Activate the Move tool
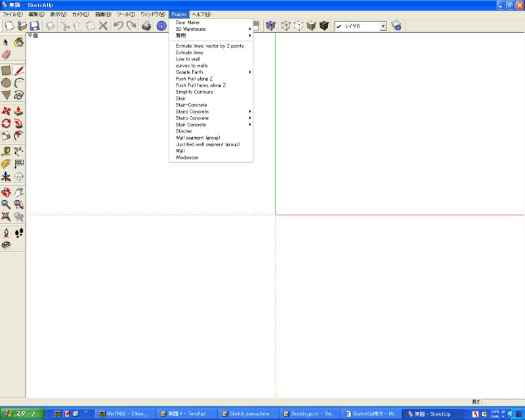525x420 pixels. point(6,111)
